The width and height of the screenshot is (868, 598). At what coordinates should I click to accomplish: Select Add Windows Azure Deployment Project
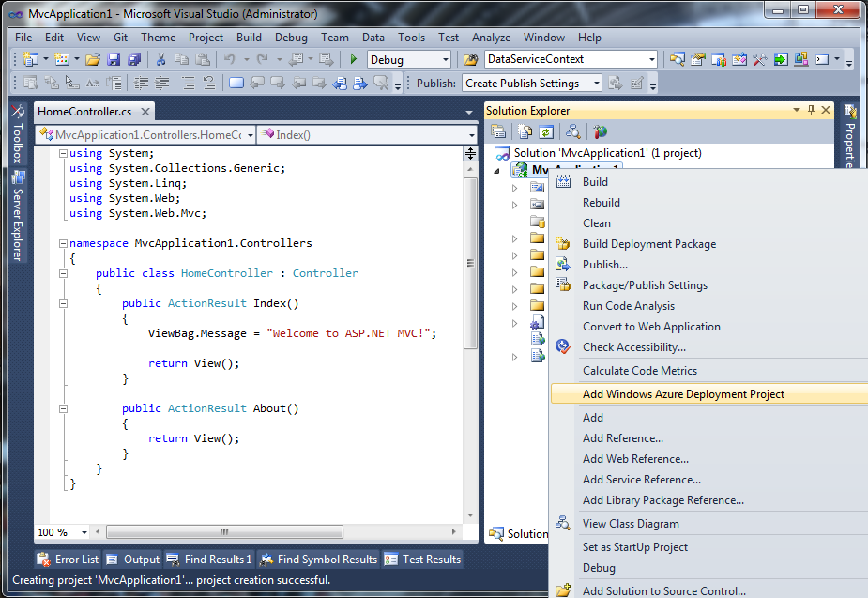709,394
